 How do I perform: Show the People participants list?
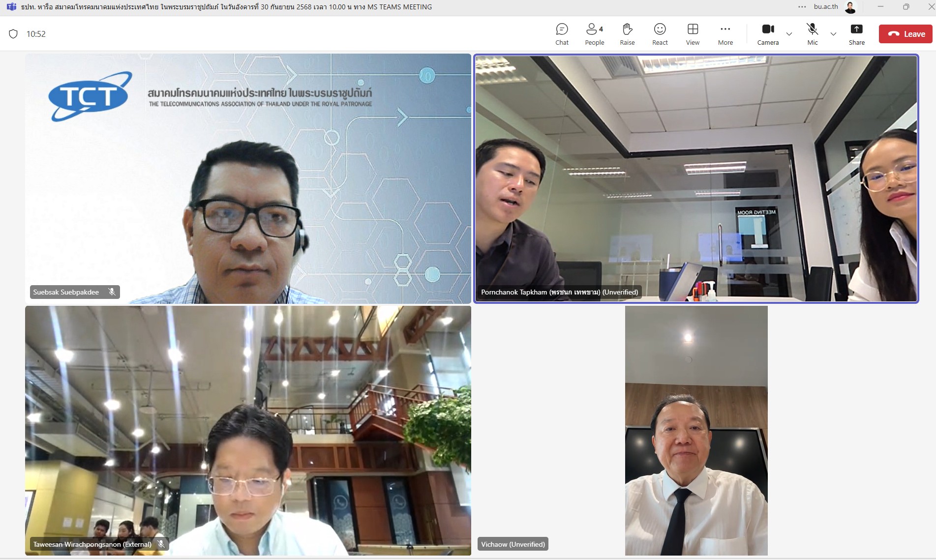tap(594, 34)
